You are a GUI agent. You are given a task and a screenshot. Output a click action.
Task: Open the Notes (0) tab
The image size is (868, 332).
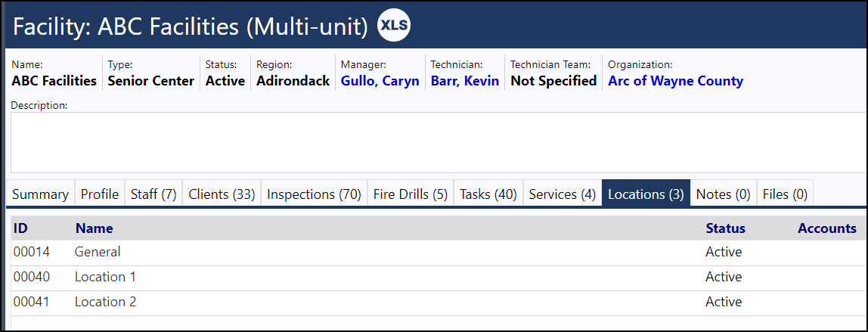723,194
